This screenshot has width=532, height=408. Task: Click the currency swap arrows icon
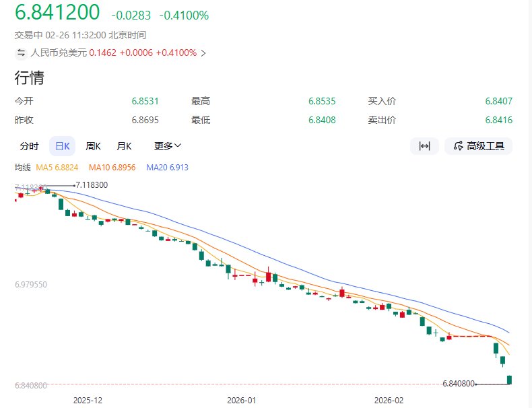click(22, 53)
